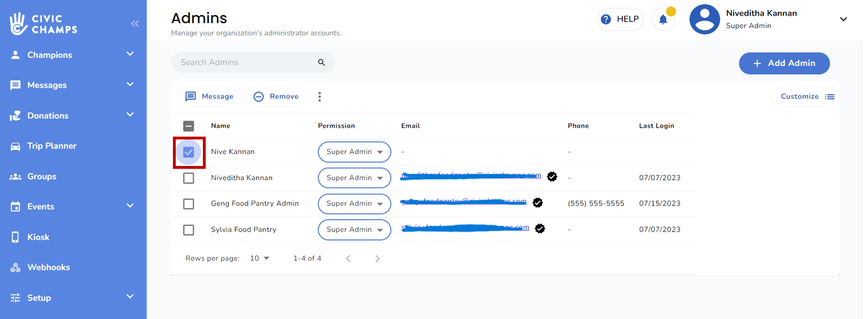Change rows per page dropdown

tap(260, 259)
